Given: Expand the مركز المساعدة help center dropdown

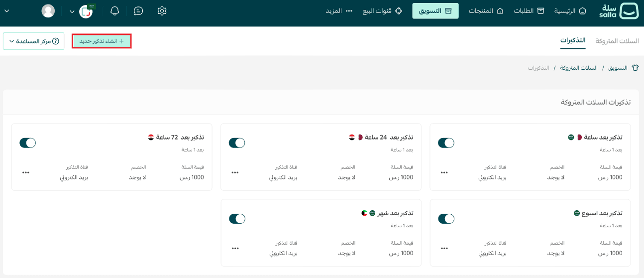Looking at the screenshot, I should pyautogui.click(x=34, y=41).
